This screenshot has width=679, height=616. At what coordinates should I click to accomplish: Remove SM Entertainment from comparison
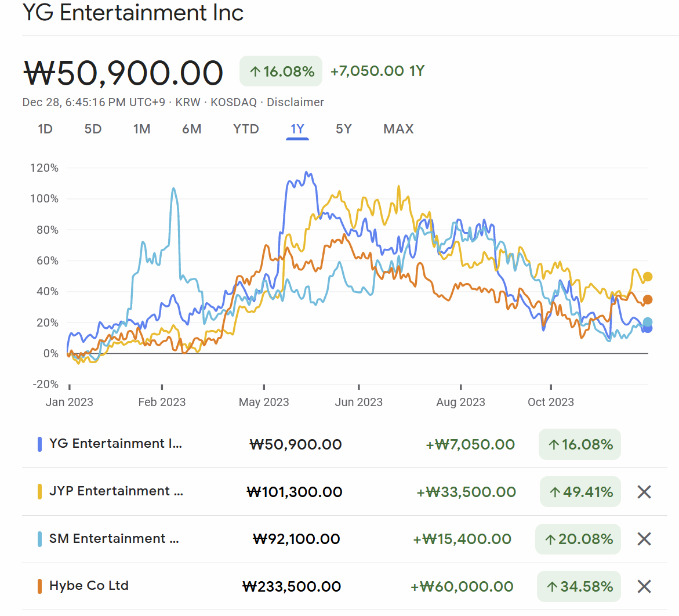click(644, 539)
